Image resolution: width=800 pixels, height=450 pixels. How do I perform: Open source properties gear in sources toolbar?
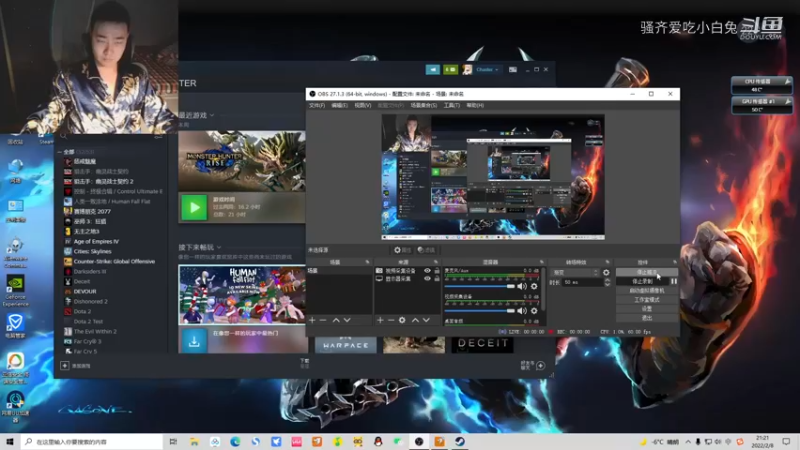click(402, 320)
